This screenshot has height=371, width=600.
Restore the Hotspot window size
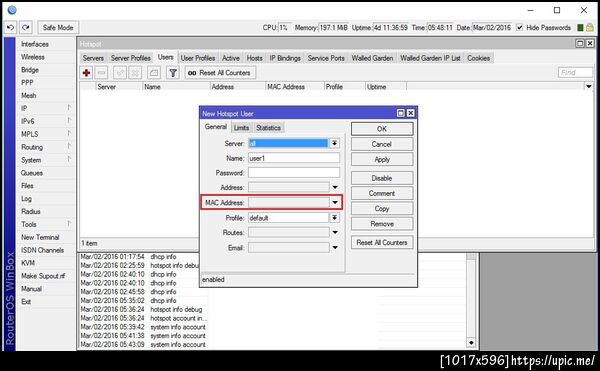pos(580,44)
